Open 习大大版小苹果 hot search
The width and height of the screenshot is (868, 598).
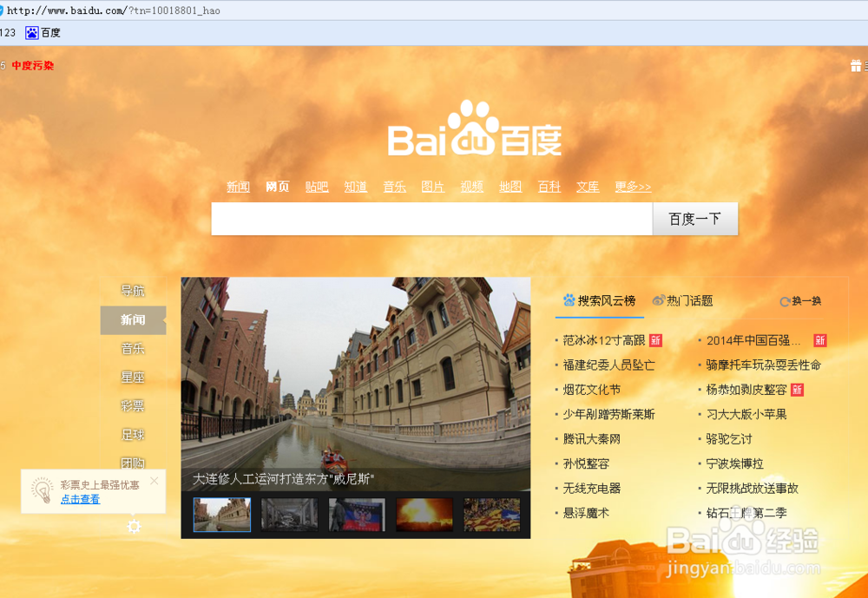(x=746, y=415)
